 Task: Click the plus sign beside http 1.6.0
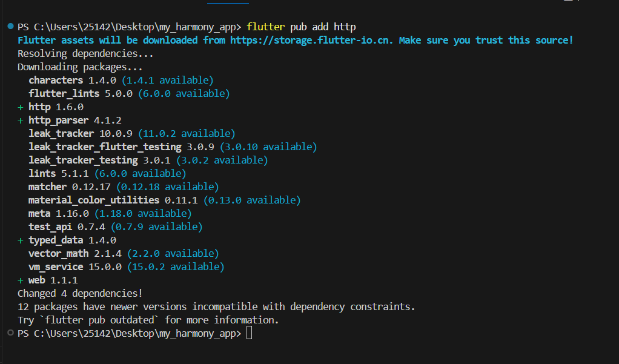(21, 107)
